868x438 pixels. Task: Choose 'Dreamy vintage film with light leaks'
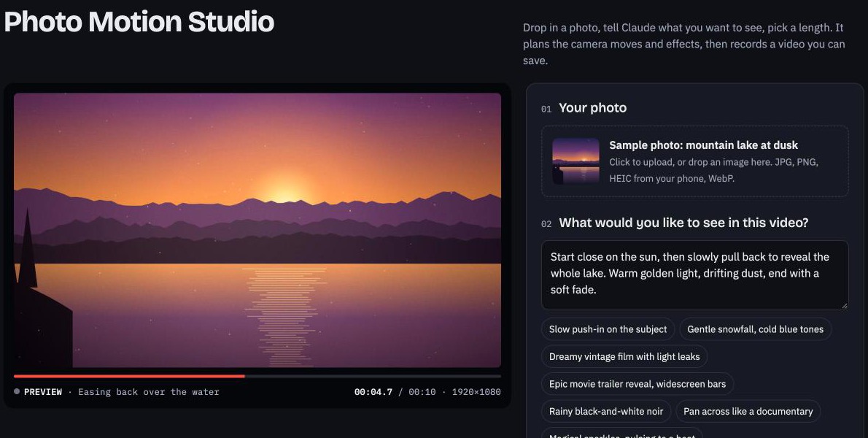pyautogui.click(x=624, y=356)
